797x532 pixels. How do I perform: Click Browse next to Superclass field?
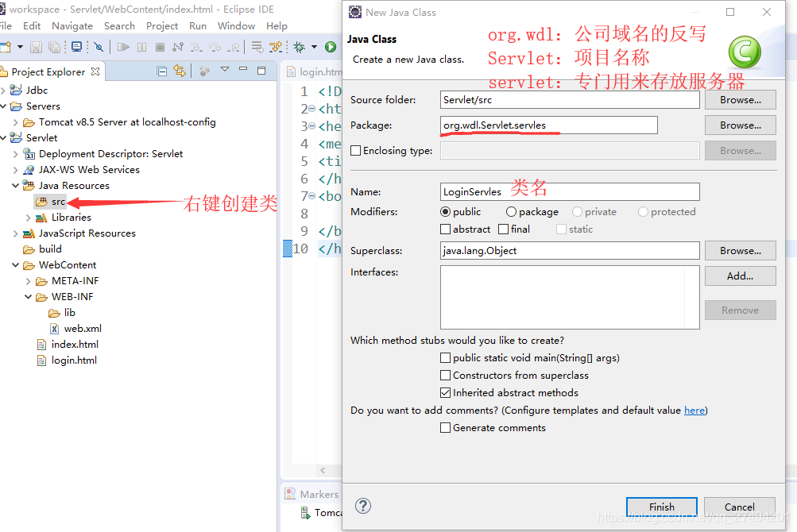coord(740,250)
